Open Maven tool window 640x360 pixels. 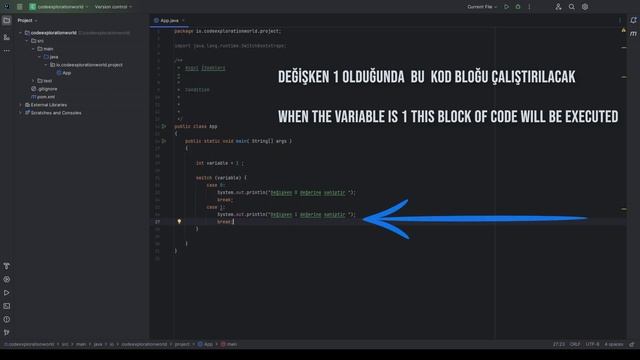point(633,34)
